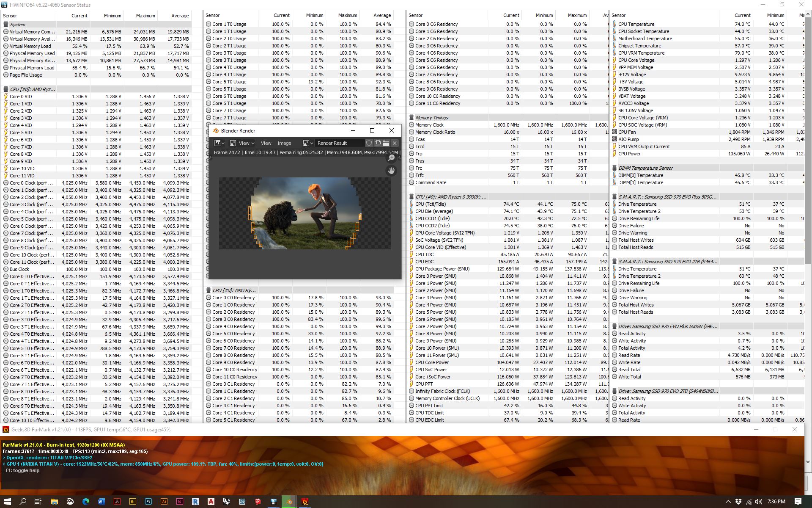
Task: Unlink Render Result with the X icon
Action: [395, 143]
